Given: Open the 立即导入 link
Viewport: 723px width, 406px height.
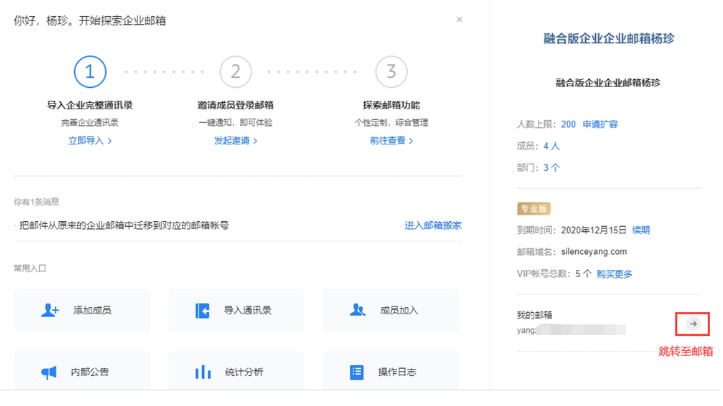Looking at the screenshot, I should click(89, 141).
